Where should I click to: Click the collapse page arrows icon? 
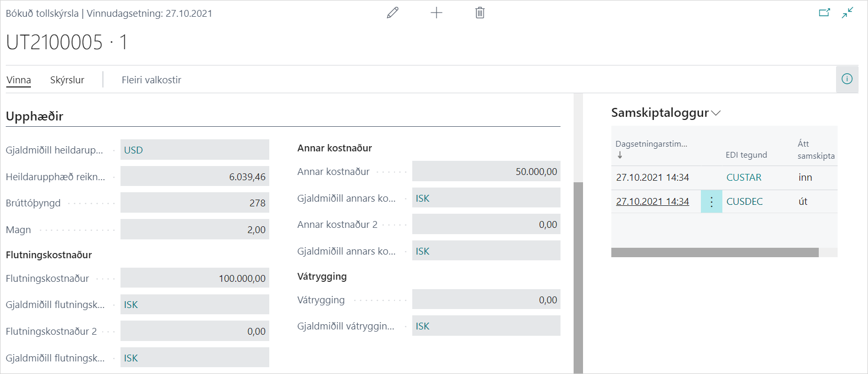tap(848, 13)
